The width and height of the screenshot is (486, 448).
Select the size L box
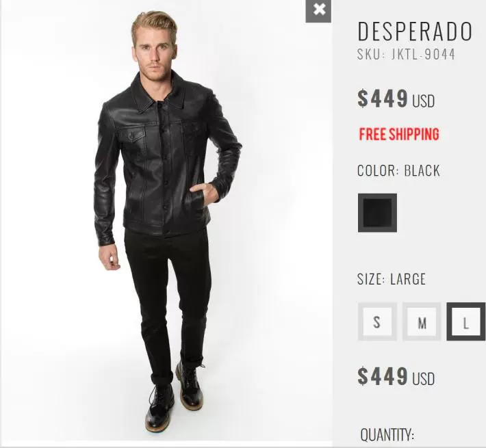point(466,321)
